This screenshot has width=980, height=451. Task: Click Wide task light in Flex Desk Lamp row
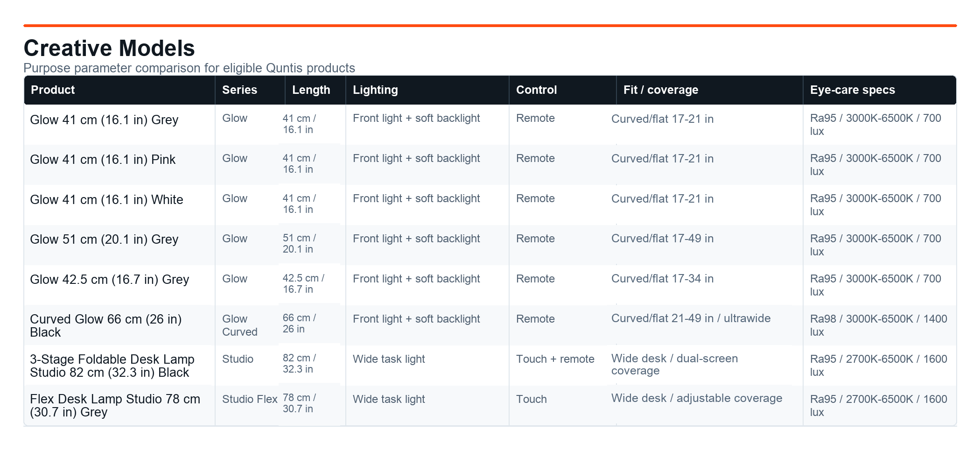point(389,399)
